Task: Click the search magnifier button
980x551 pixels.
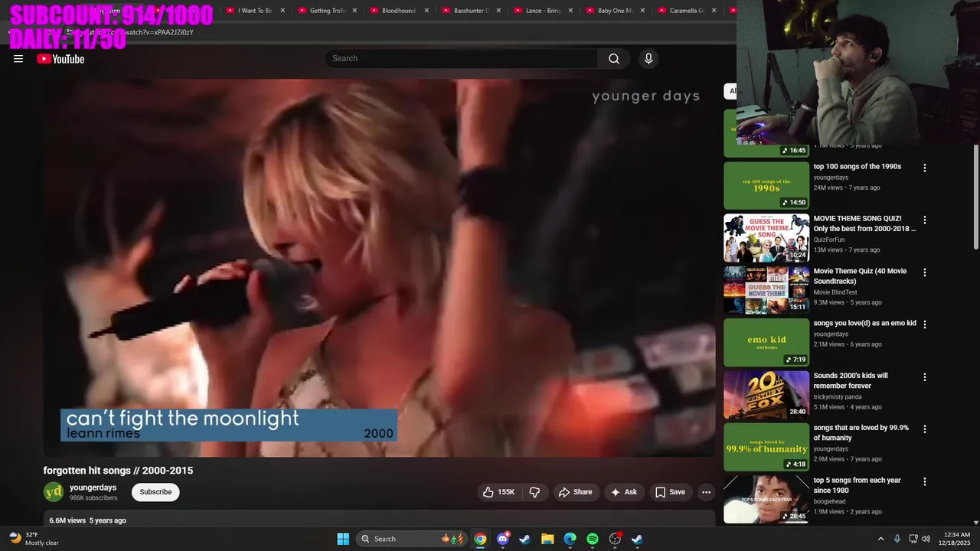Action: coord(614,59)
